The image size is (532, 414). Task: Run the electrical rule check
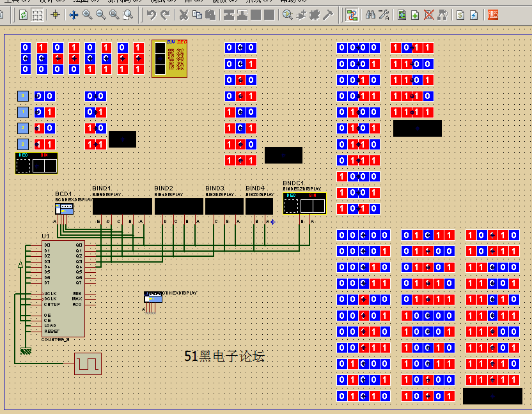474,15
